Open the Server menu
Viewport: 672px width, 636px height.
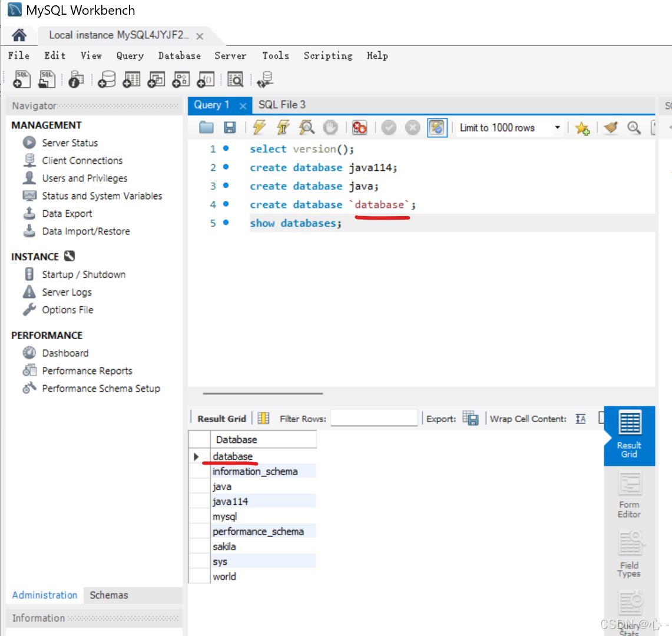pyautogui.click(x=230, y=56)
